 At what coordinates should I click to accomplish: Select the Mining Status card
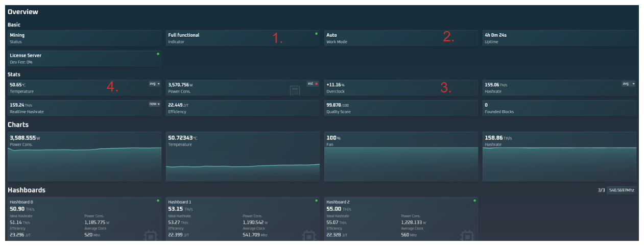coord(84,38)
